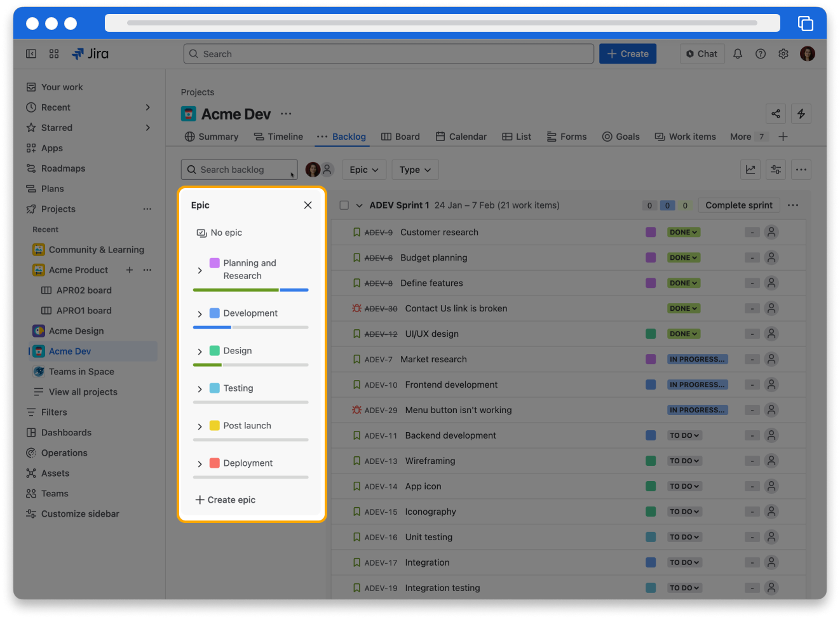The height and width of the screenshot is (619, 840).
Task: Open backlog more options menu
Action: 801,170
